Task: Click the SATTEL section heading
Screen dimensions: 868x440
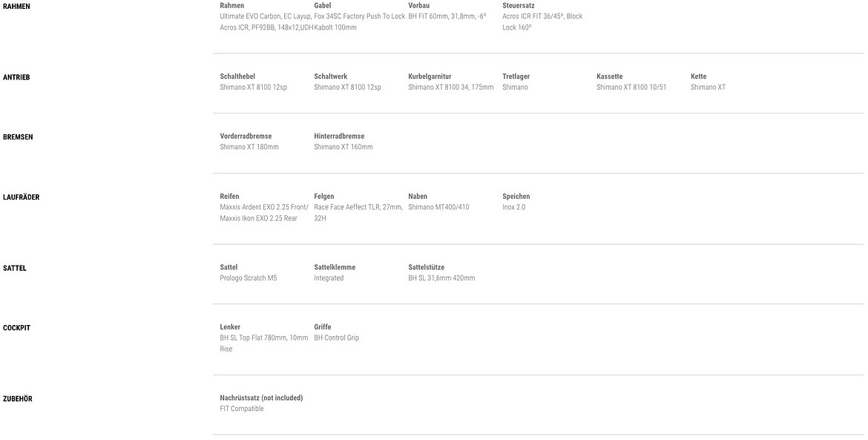Action: [x=14, y=269]
